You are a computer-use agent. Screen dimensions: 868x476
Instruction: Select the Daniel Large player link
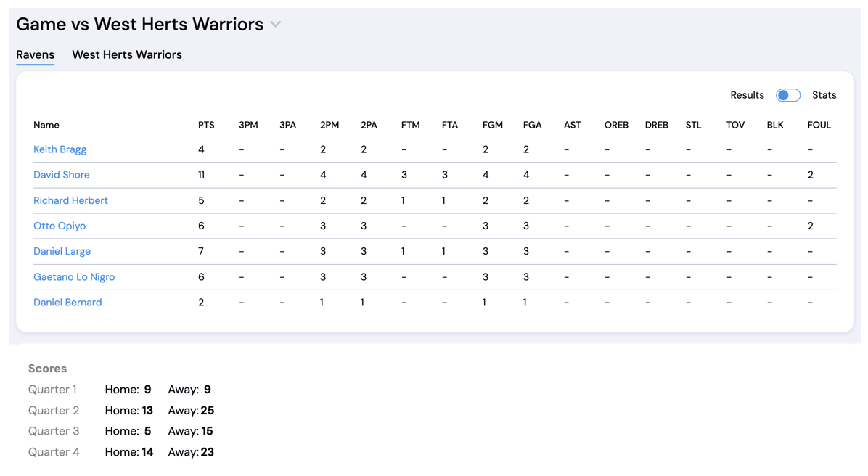(x=62, y=251)
